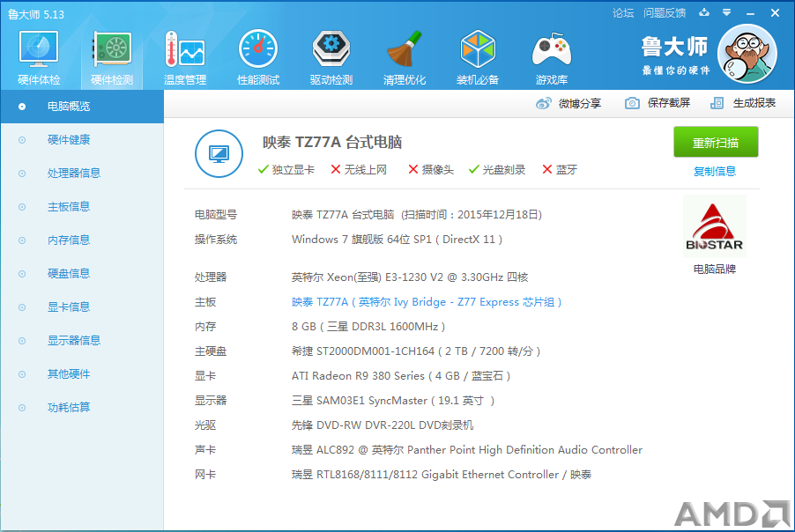Open the 装机必备 essential software cube icon

[x=477, y=56]
